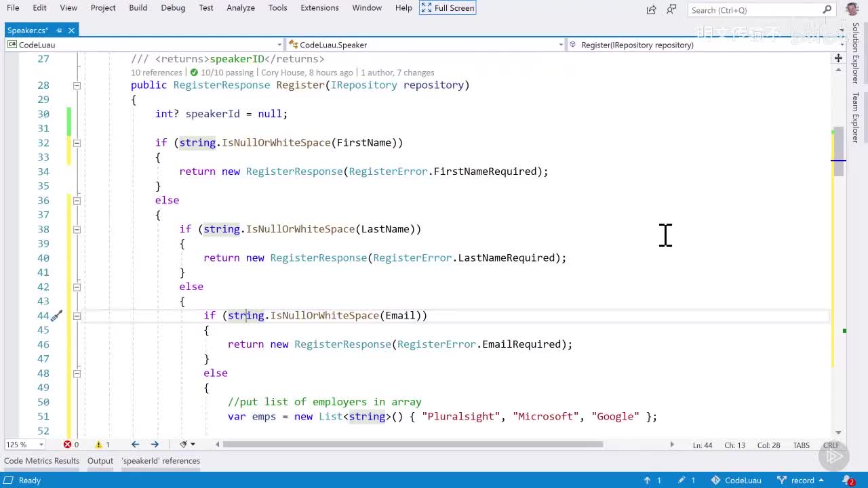This screenshot has width=868, height=488.
Task: Open the Test menu
Action: (x=206, y=7)
